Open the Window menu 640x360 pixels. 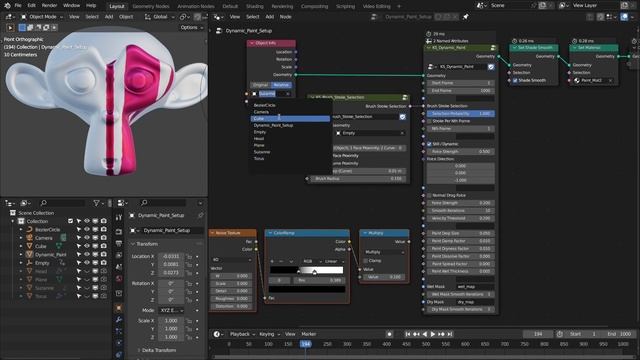[71, 5]
